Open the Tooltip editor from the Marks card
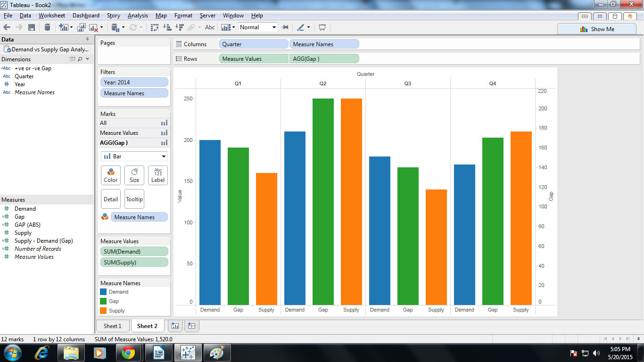The width and height of the screenshot is (644, 362). click(134, 198)
